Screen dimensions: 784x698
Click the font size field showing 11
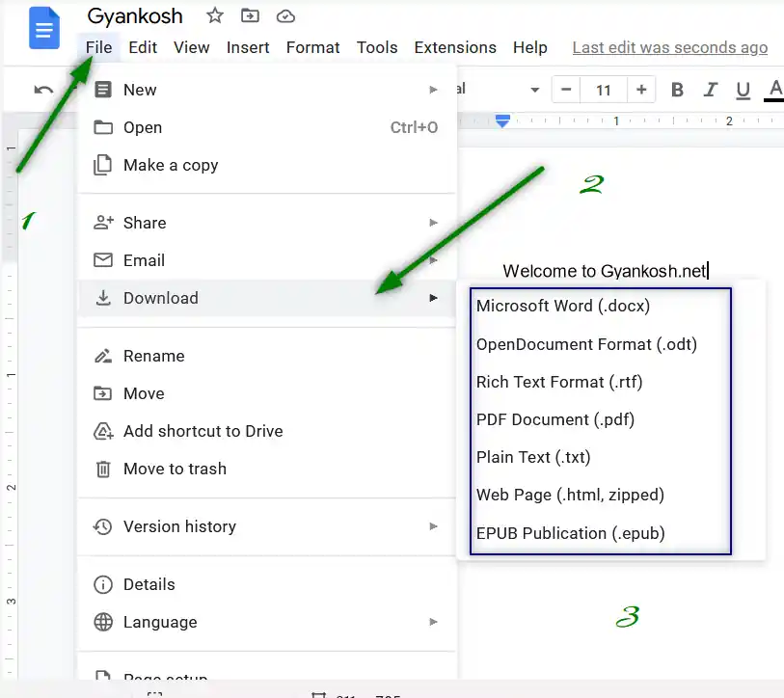click(x=604, y=90)
